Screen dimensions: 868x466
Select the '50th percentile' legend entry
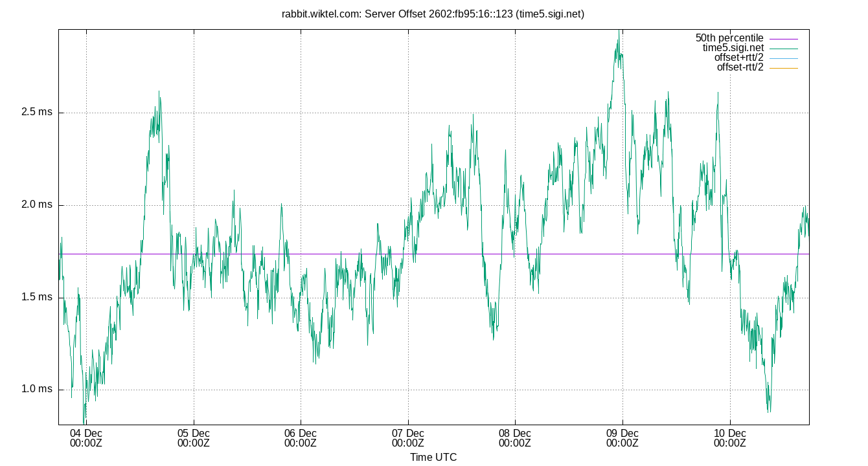731,38
